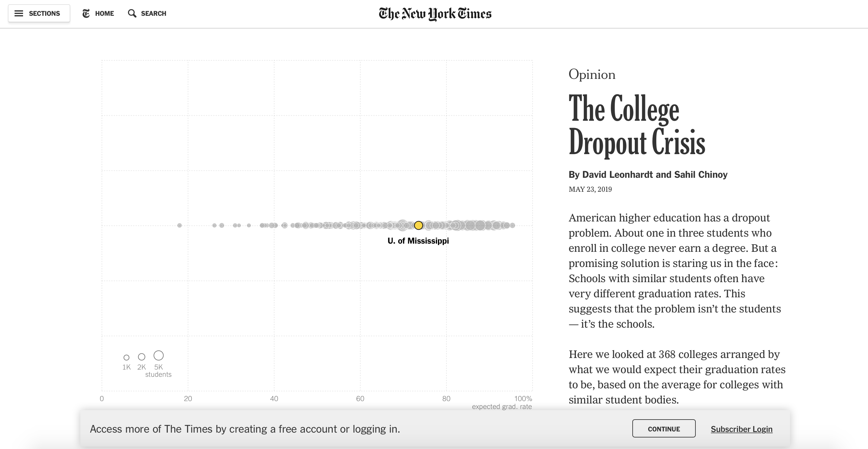Click the 2K students legend circle
868x449 pixels.
(142, 357)
